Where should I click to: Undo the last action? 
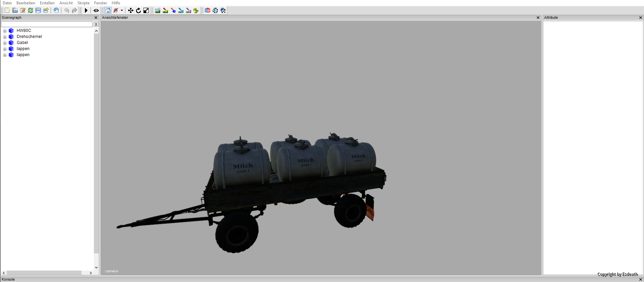pyautogui.click(x=66, y=10)
